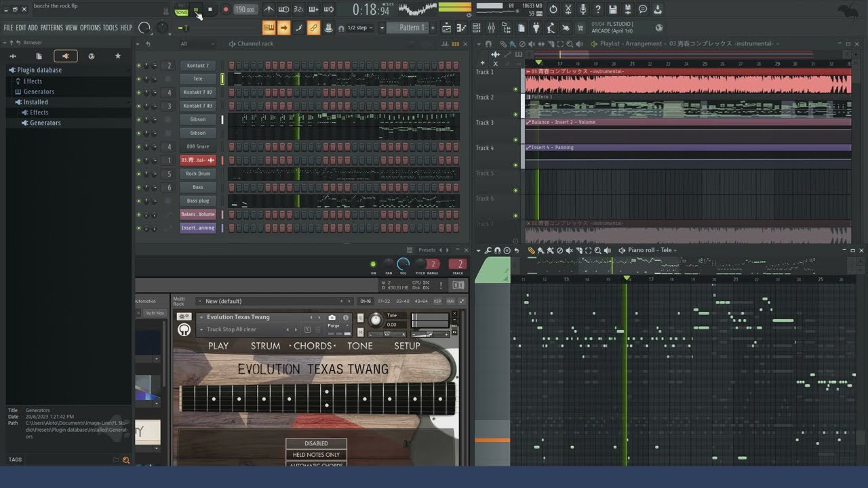This screenshot has width=868, height=488.
Task: Click the browser search magnifier icon
Action: tap(125, 460)
